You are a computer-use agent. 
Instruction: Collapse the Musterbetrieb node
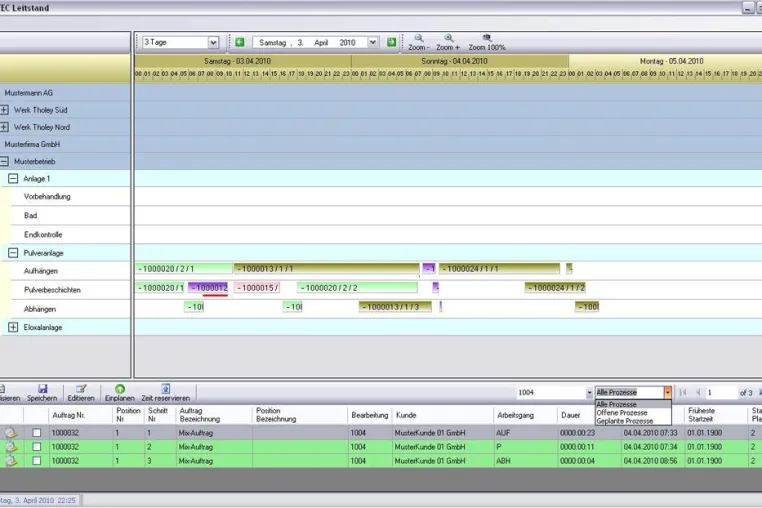coord(4,161)
